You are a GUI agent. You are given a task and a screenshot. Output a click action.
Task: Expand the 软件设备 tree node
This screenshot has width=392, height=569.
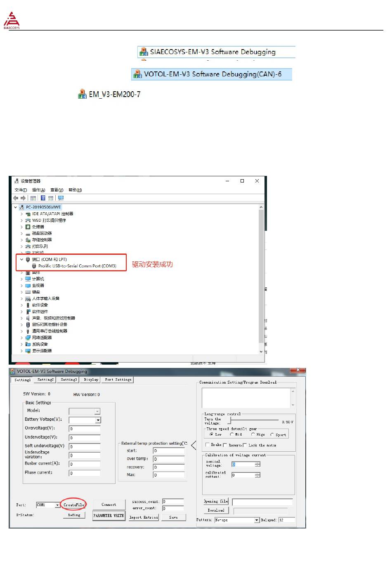click(22, 305)
